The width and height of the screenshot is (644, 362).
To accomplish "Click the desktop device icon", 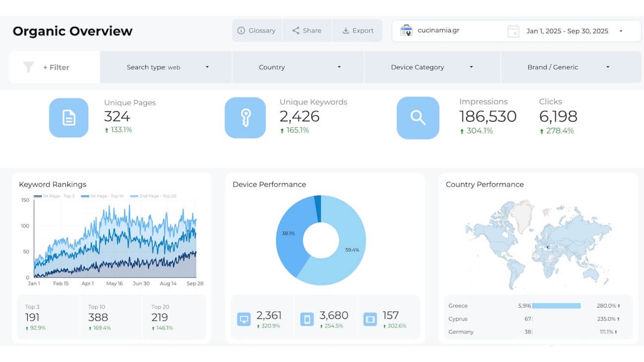I will pyautogui.click(x=244, y=319).
